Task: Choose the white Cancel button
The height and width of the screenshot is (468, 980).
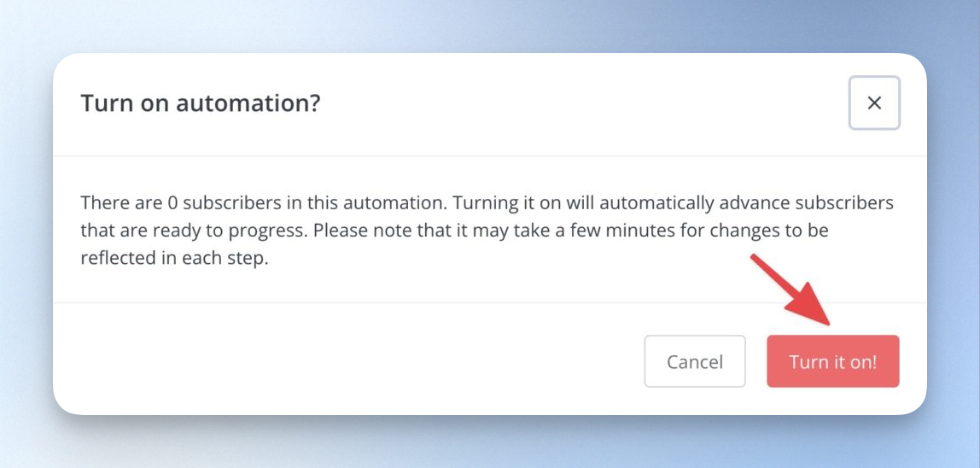Action: pyautogui.click(x=695, y=361)
